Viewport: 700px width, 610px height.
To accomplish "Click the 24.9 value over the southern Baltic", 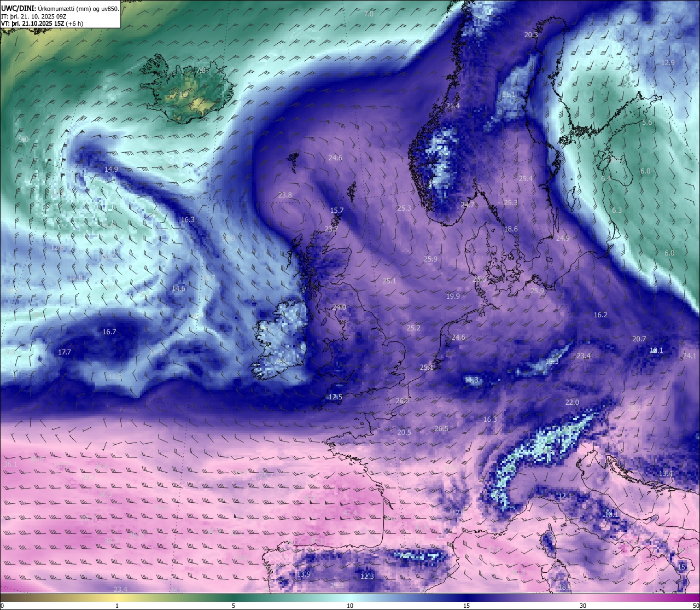I will pos(563,239).
